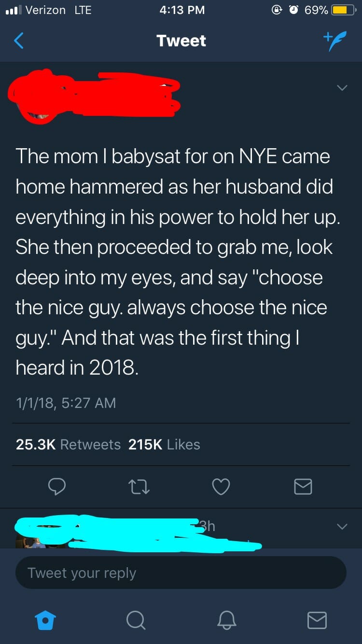Open Direct Messages tab in bottom bar
362x644 pixels.
(317, 620)
